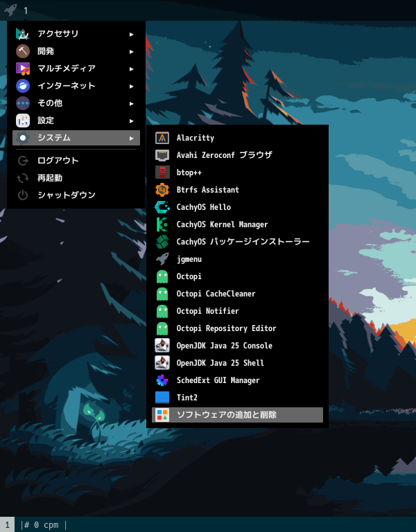Expand the アクセサリ submenu arrow

point(132,34)
